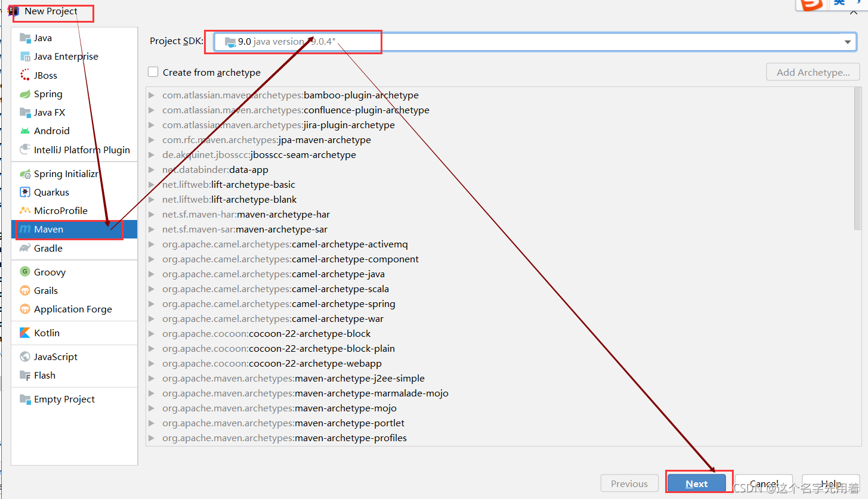Select cocoon-22-archetype-block-plain row
The image size is (868, 499).
[x=500, y=349]
